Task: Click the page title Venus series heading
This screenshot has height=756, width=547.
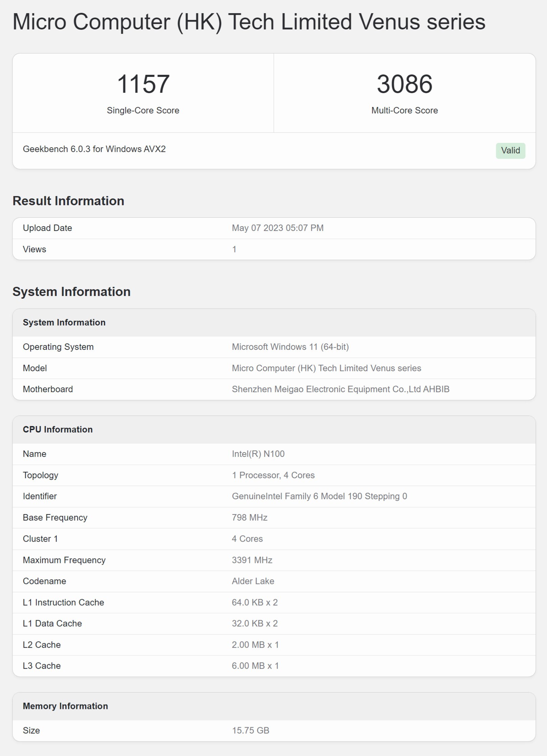Action: point(249,22)
